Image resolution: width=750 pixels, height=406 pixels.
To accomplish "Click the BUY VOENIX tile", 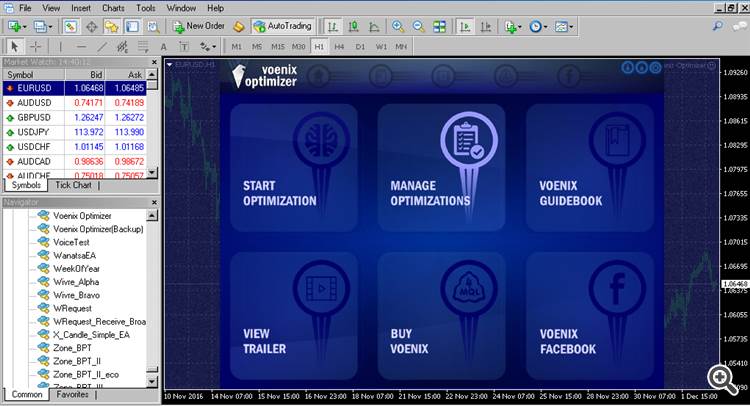I will coord(441,316).
